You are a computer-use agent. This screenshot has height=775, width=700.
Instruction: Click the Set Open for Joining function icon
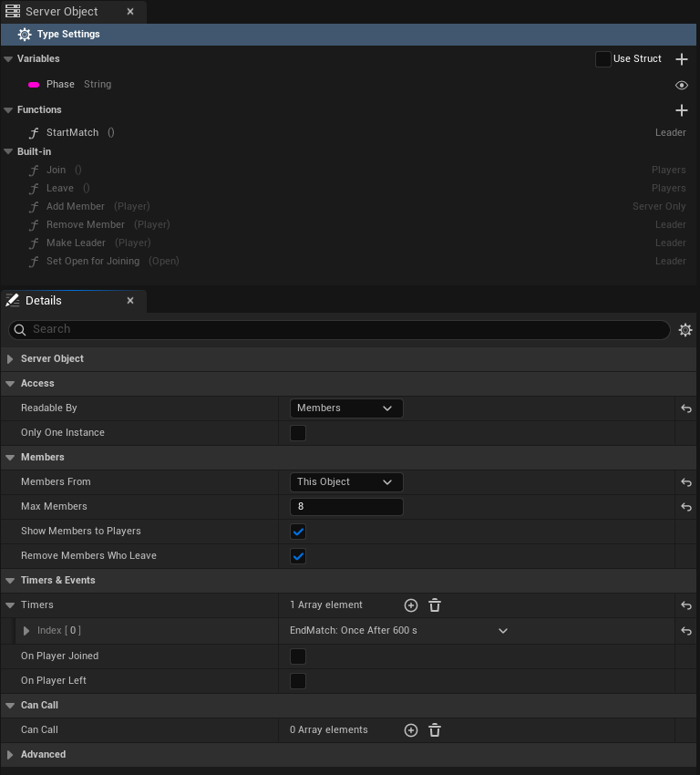click(x=34, y=262)
